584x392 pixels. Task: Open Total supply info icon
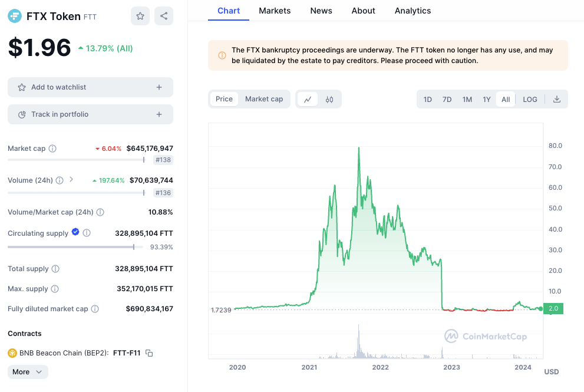tap(55, 269)
